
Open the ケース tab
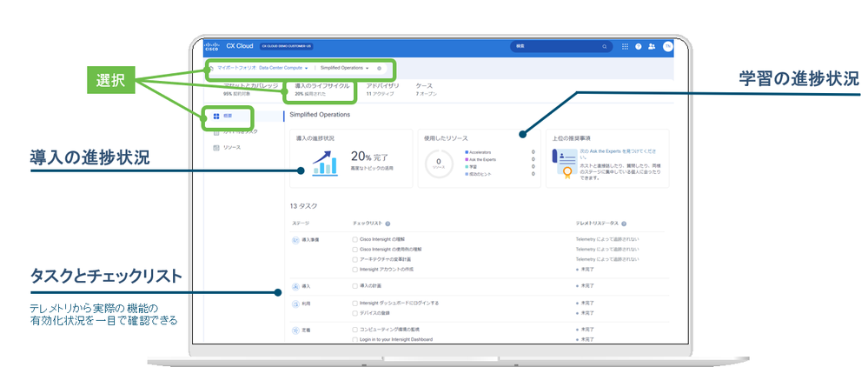point(427,90)
